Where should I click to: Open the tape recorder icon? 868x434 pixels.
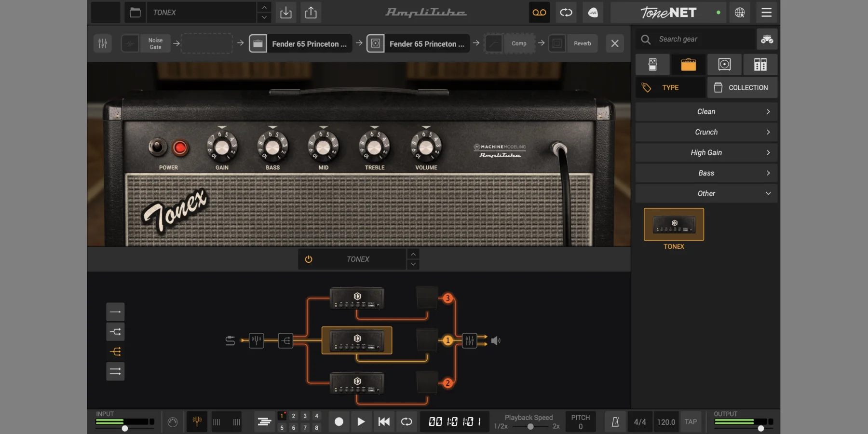click(x=539, y=13)
